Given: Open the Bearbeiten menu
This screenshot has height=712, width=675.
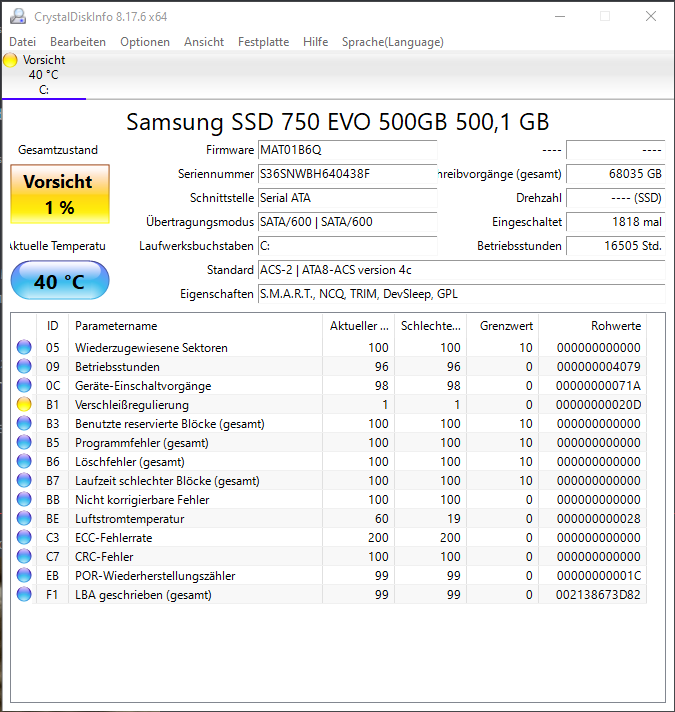Looking at the screenshot, I should coord(78,42).
